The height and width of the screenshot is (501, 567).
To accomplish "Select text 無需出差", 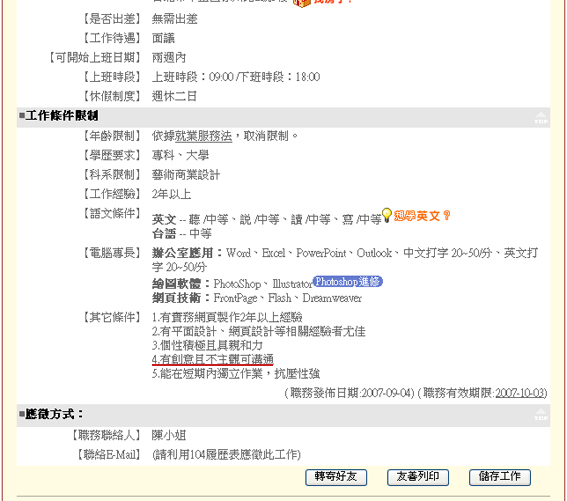I will pyautogui.click(x=175, y=19).
